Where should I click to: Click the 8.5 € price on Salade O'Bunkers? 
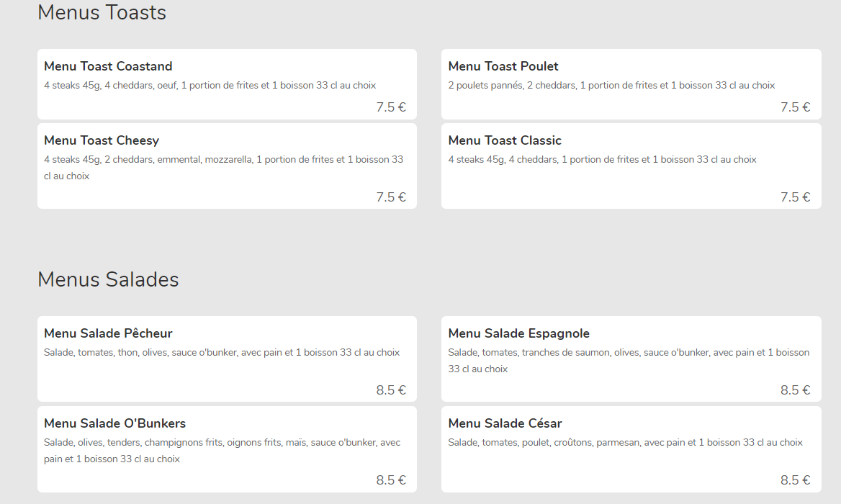391,480
